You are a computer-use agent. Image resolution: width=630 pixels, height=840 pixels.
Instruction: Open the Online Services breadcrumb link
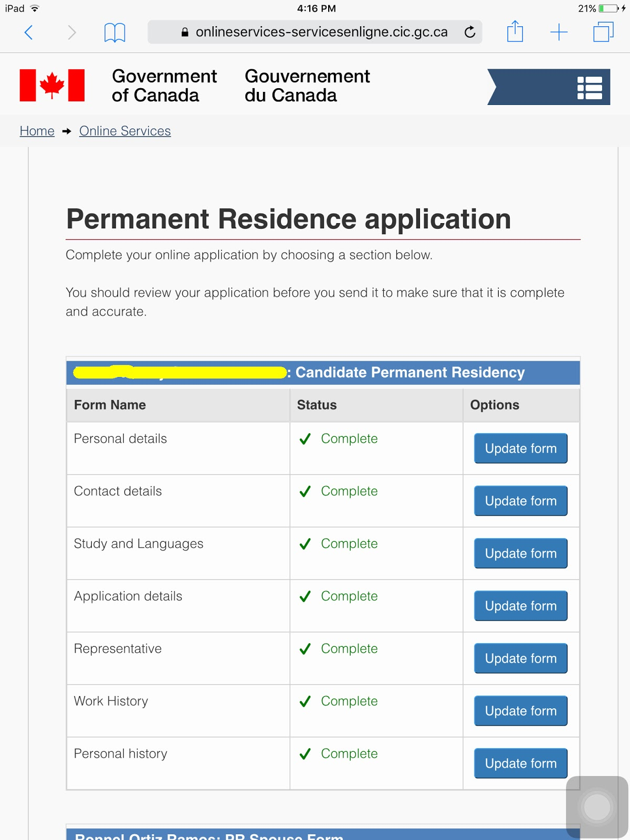tap(125, 131)
